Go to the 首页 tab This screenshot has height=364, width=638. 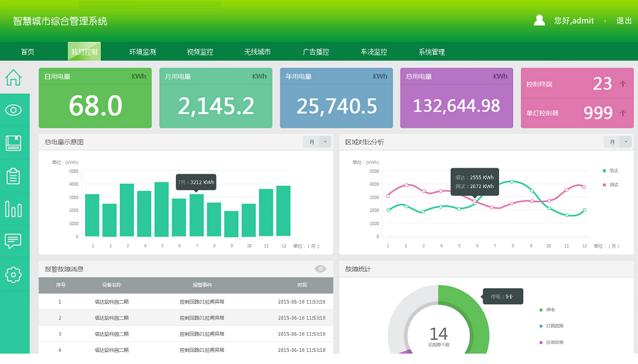coord(28,52)
